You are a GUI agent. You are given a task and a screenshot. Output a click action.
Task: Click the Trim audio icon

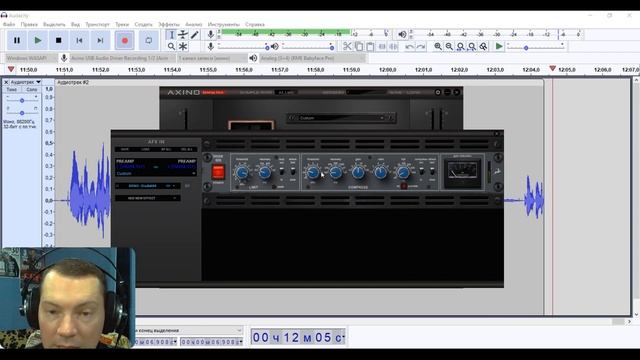[382, 47]
